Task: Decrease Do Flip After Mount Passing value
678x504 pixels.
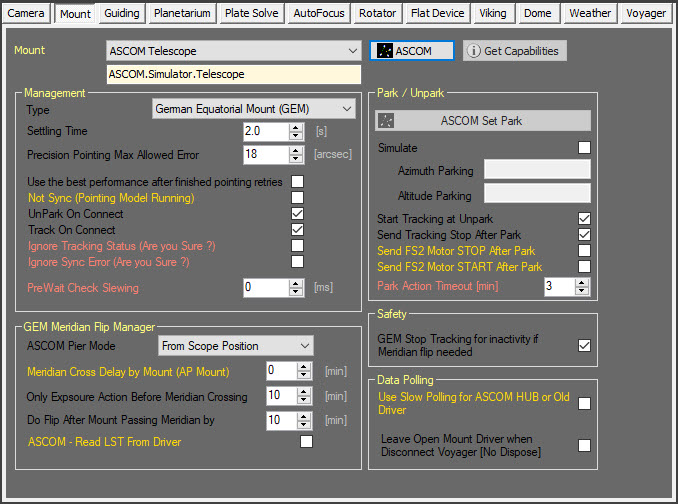Action: click(304, 424)
